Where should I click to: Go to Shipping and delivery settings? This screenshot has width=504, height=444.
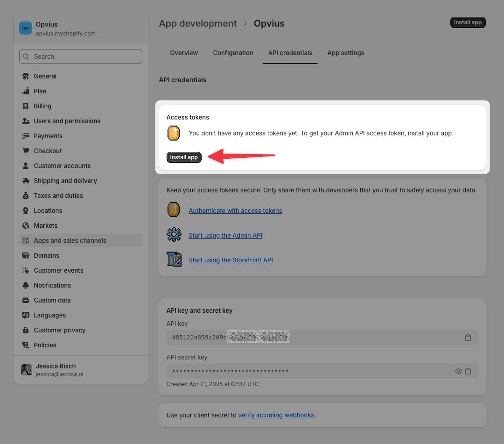click(81, 181)
